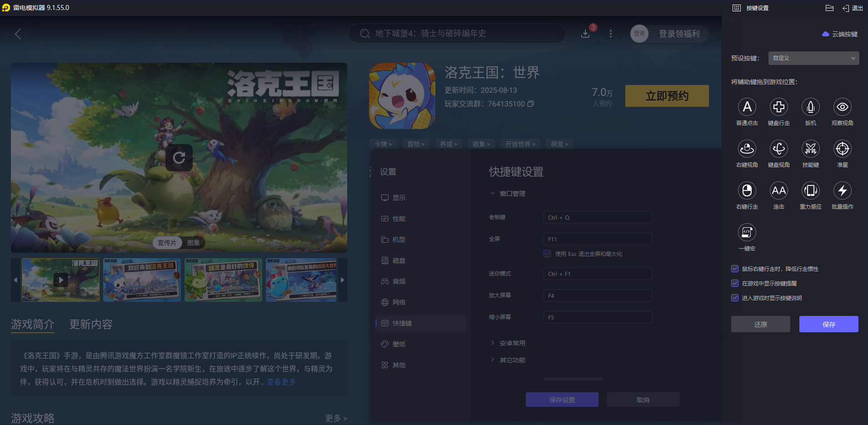Click the 取消 button in settings dialog

pyautogui.click(x=643, y=400)
